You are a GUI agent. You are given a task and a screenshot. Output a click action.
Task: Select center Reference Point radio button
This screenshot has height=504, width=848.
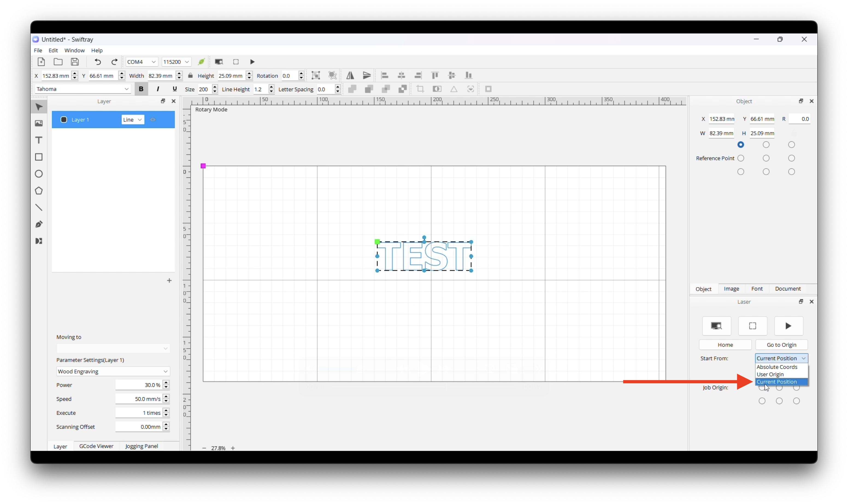(766, 158)
